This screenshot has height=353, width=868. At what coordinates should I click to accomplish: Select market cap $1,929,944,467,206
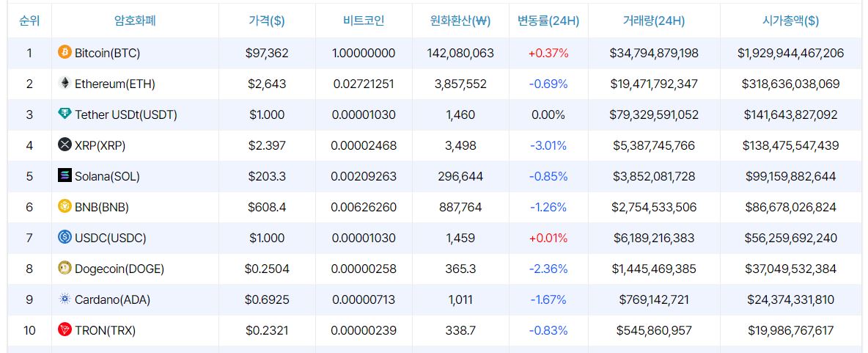click(790, 53)
